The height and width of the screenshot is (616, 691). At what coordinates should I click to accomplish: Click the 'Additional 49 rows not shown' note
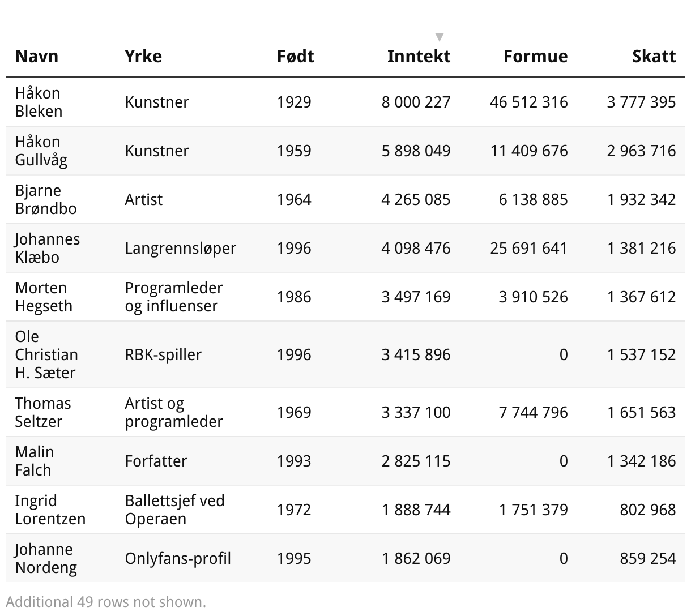(106, 602)
